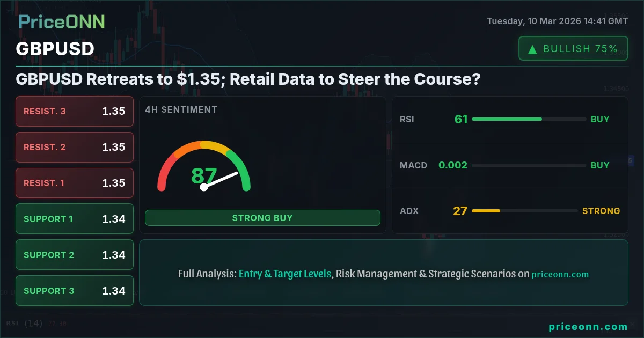Screen dimensions: 644x338
Task: Click the GBPUSD symbol title
Action: coord(55,49)
